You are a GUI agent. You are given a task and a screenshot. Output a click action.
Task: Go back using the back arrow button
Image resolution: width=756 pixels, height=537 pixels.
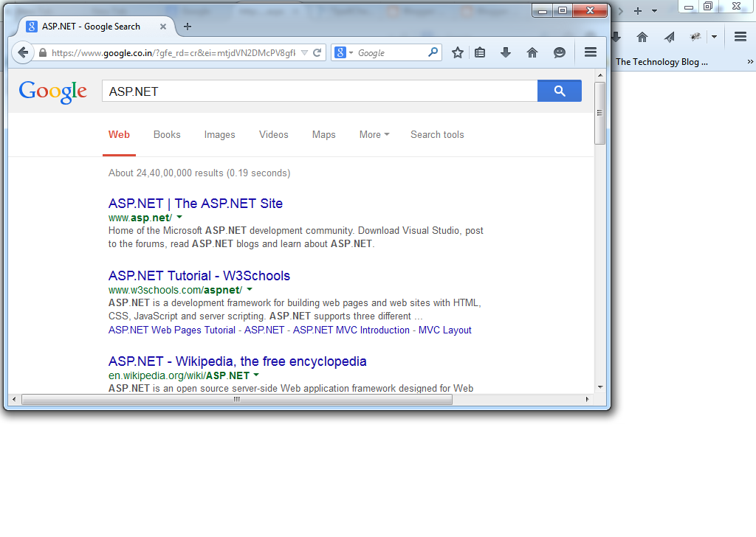coord(23,52)
